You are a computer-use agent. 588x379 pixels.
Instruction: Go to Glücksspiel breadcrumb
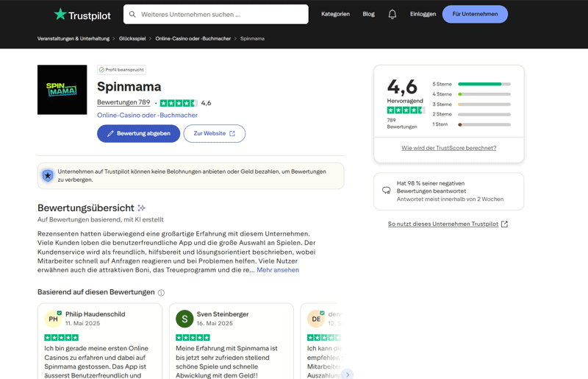coord(132,38)
